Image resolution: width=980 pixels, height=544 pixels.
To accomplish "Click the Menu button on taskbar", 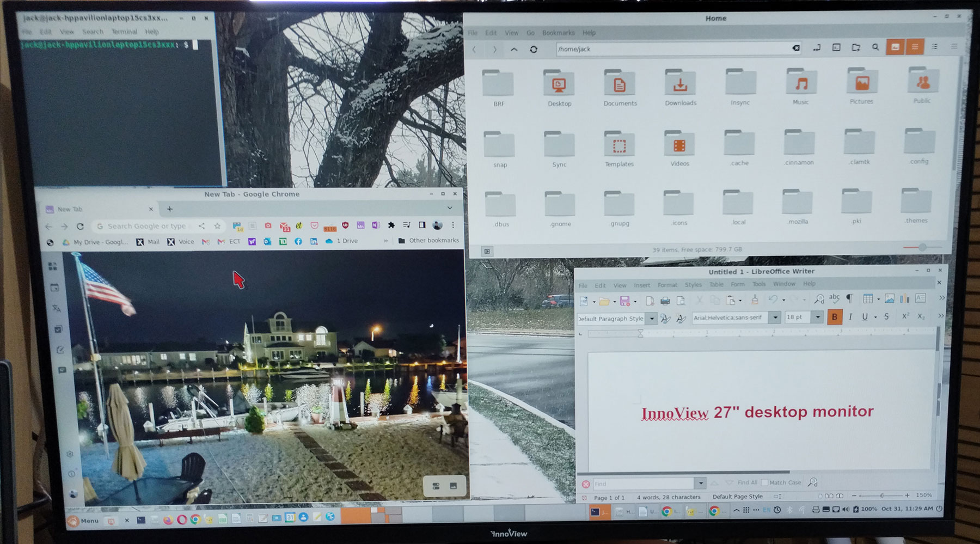I will coord(83,521).
